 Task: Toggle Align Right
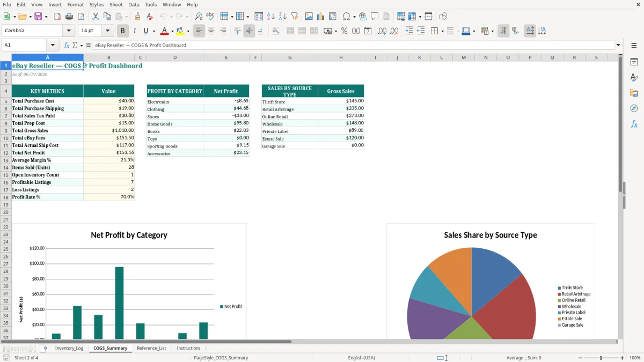223,31
